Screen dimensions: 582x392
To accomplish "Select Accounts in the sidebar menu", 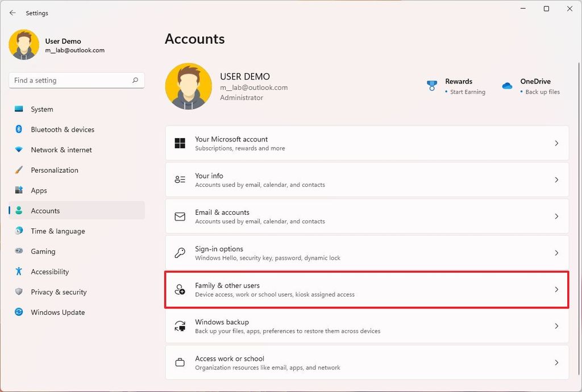I will (44, 211).
